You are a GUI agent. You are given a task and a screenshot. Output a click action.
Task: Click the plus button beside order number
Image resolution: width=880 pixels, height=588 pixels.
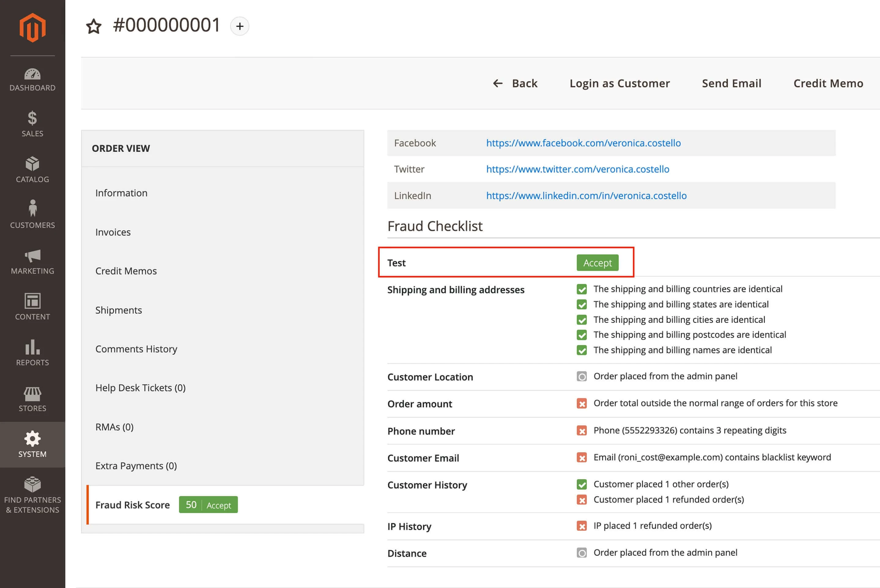[x=240, y=26]
